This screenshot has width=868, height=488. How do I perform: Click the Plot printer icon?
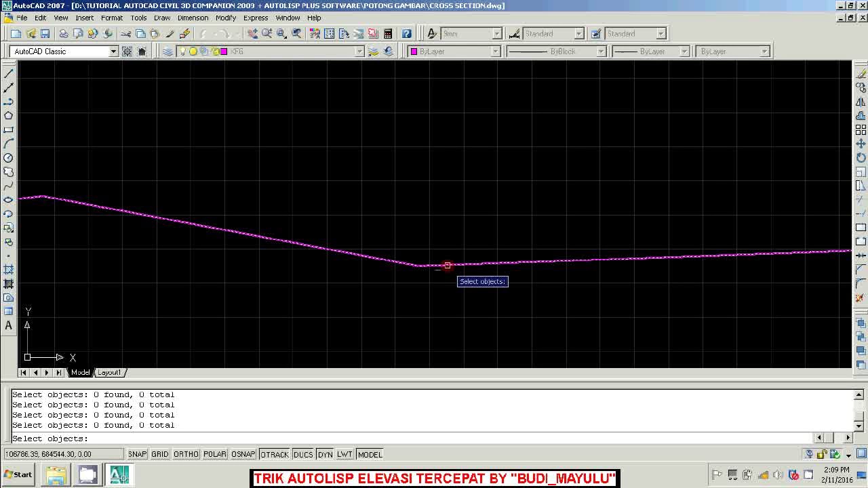point(63,33)
